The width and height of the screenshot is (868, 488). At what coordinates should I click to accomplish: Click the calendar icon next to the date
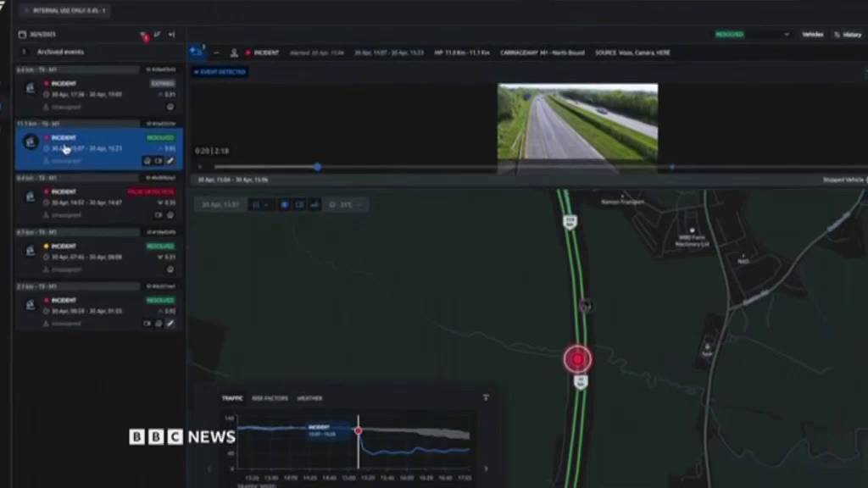[x=23, y=35]
